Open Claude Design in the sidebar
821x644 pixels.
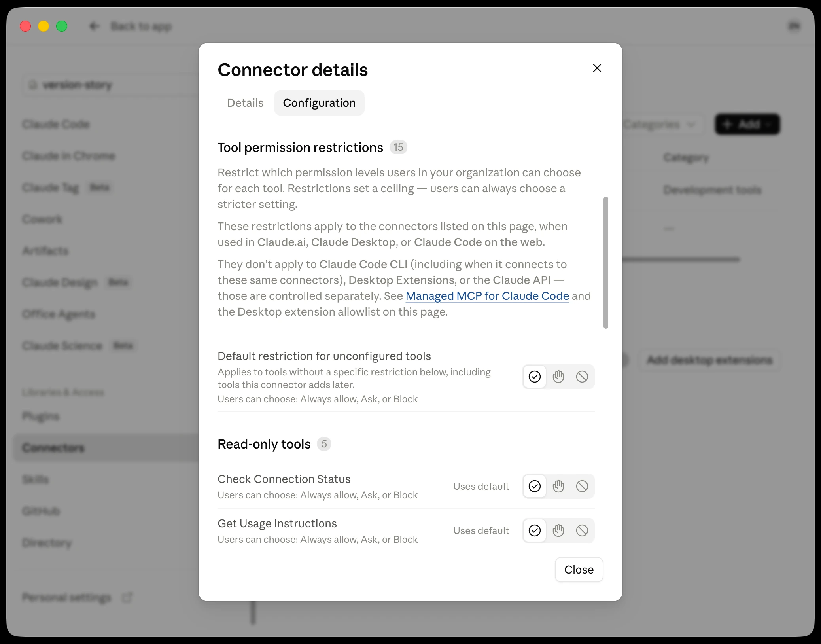60,282
